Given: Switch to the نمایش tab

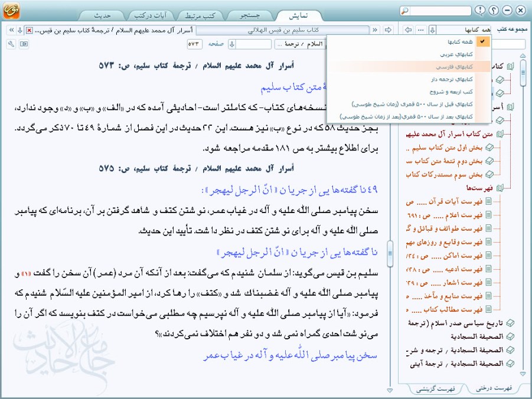Looking at the screenshot, I should (x=299, y=15).
